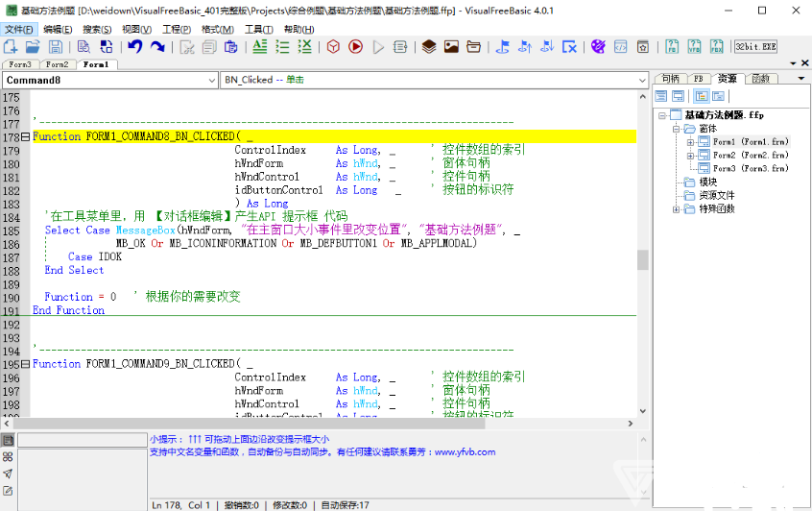The width and height of the screenshot is (812, 511).
Task: Click the Undo arrow icon
Action: [135, 46]
